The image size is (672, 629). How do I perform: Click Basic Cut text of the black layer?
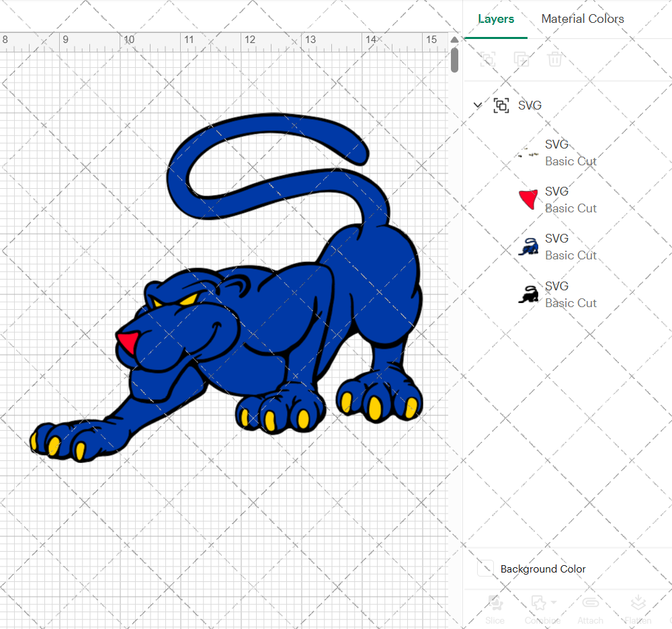(x=571, y=303)
